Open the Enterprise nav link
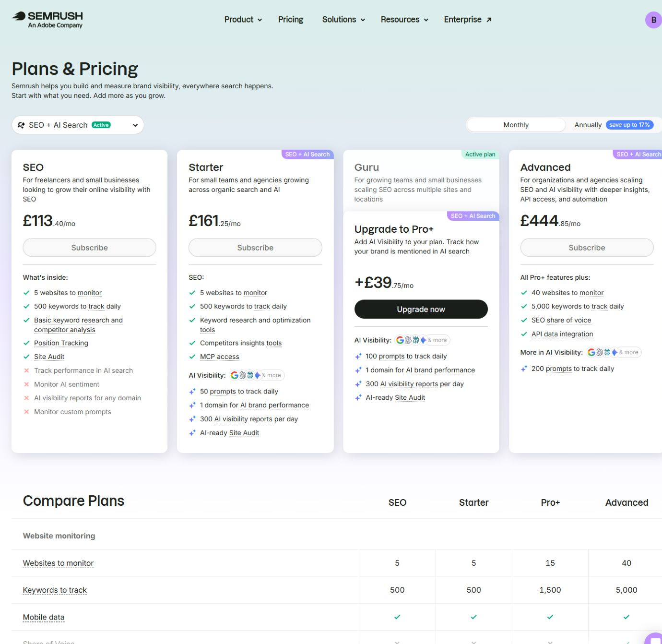 pos(468,20)
